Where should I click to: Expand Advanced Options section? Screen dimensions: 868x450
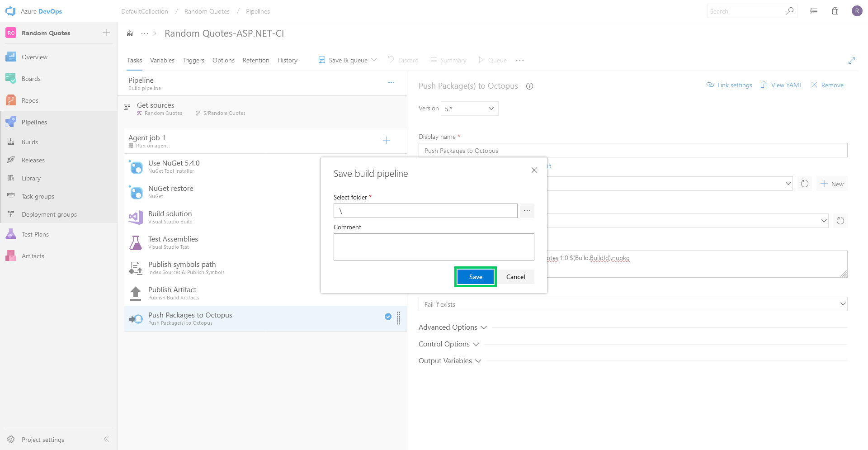tap(453, 327)
